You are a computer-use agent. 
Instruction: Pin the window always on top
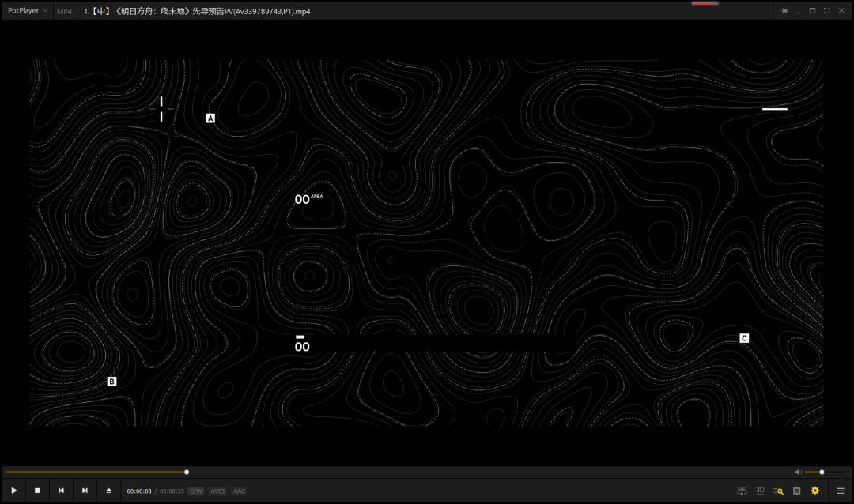point(784,11)
